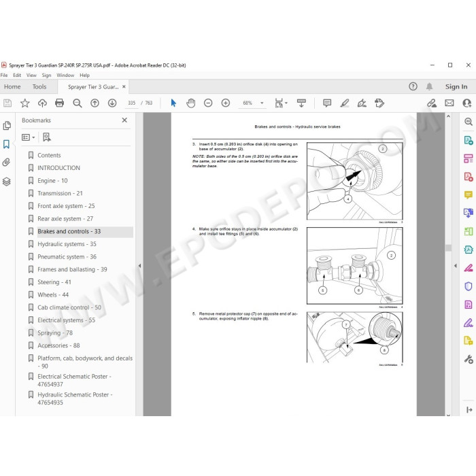The image size is (476, 476).
Task: Send file by email envelope icon
Action: point(449,103)
